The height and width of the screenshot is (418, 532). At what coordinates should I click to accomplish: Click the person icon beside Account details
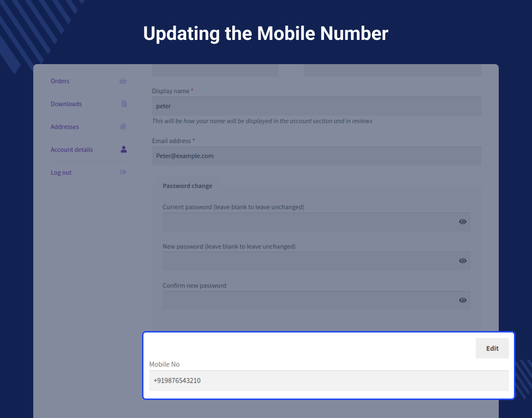[x=123, y=149]
